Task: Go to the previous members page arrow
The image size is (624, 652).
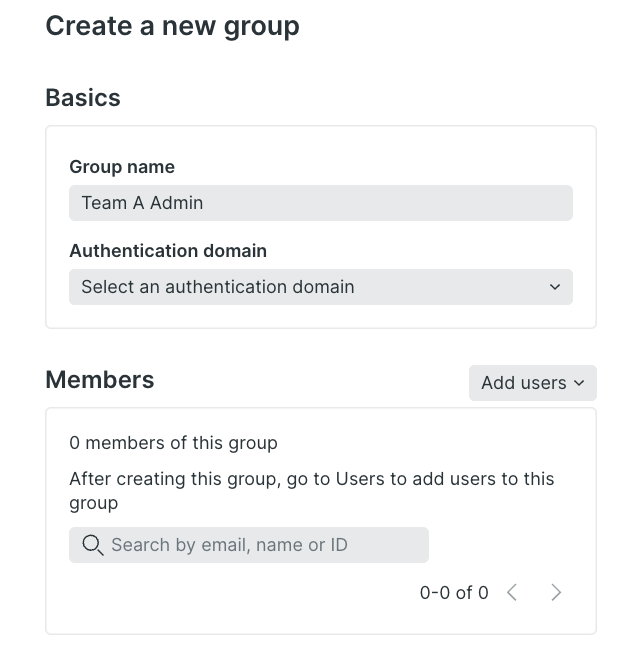Action: pos(512,592)
